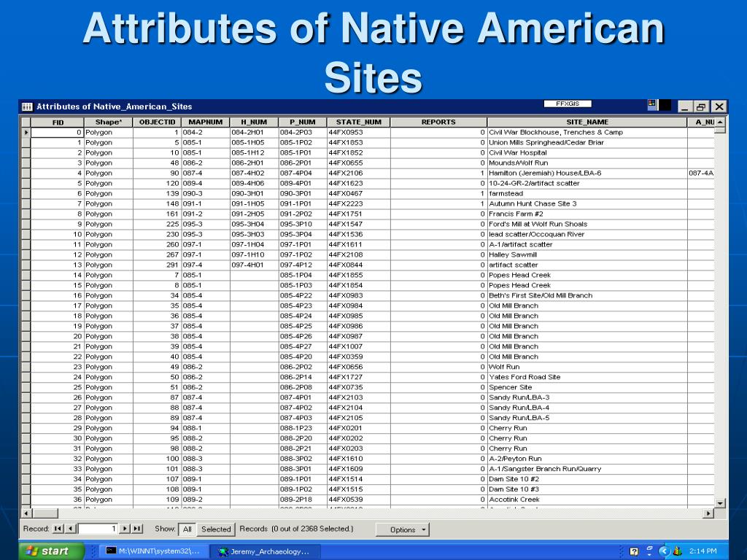
Task: Click H_NUM cell 087-4H02
Action: 255,174
